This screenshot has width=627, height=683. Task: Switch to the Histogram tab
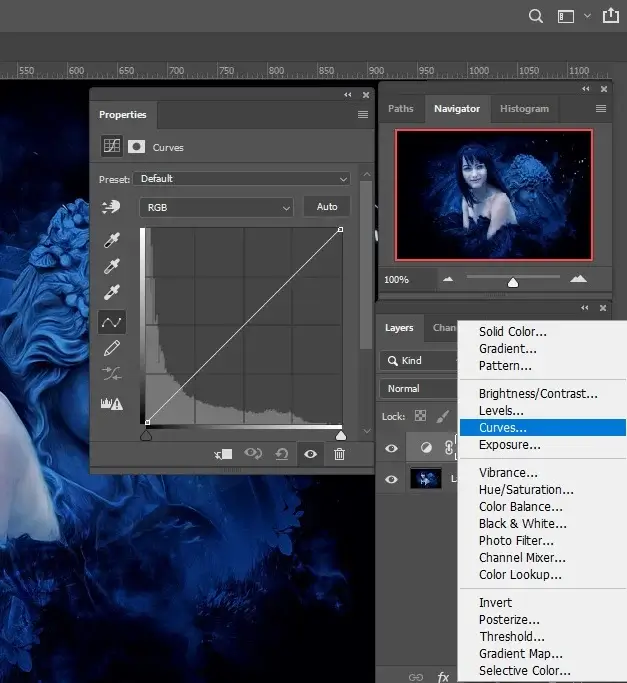tap(524, 108)
